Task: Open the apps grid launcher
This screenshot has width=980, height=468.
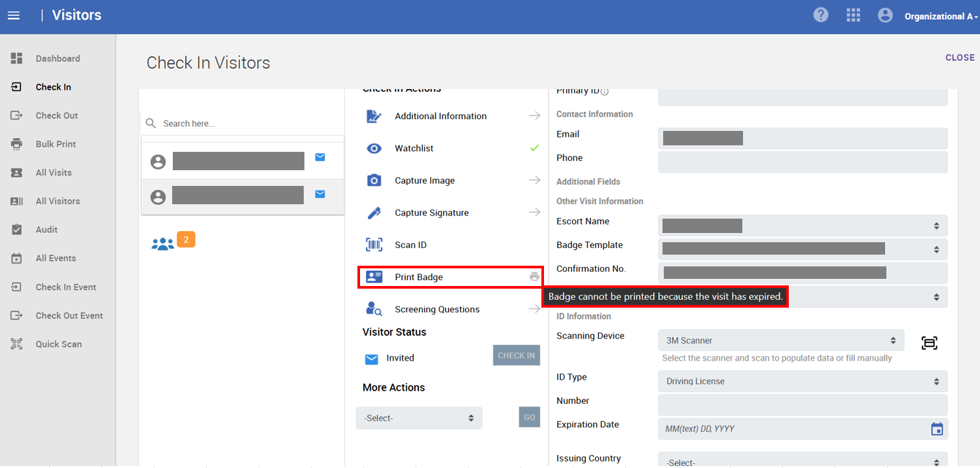Action: (853, 15)
